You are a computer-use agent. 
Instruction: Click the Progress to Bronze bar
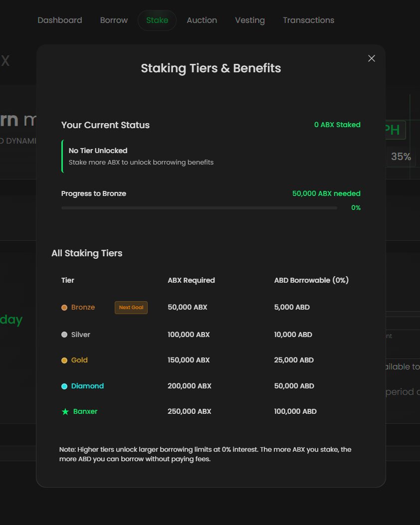pyautogui.click(x=200, y=208)
